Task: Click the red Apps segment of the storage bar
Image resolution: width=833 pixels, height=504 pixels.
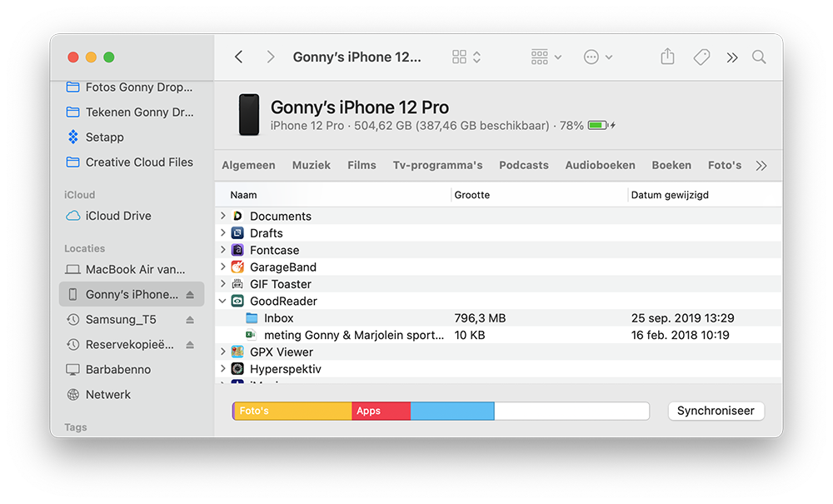Action: pyautogui.click(x=381, y=411)
